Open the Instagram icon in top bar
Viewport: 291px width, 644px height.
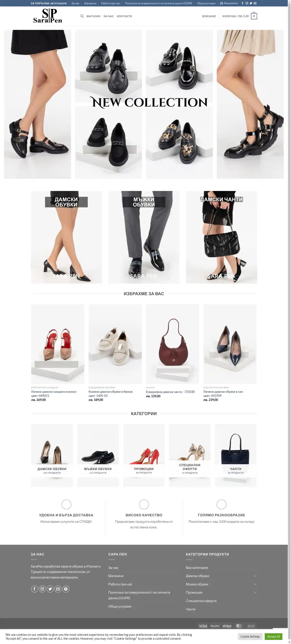click(247, 3)
